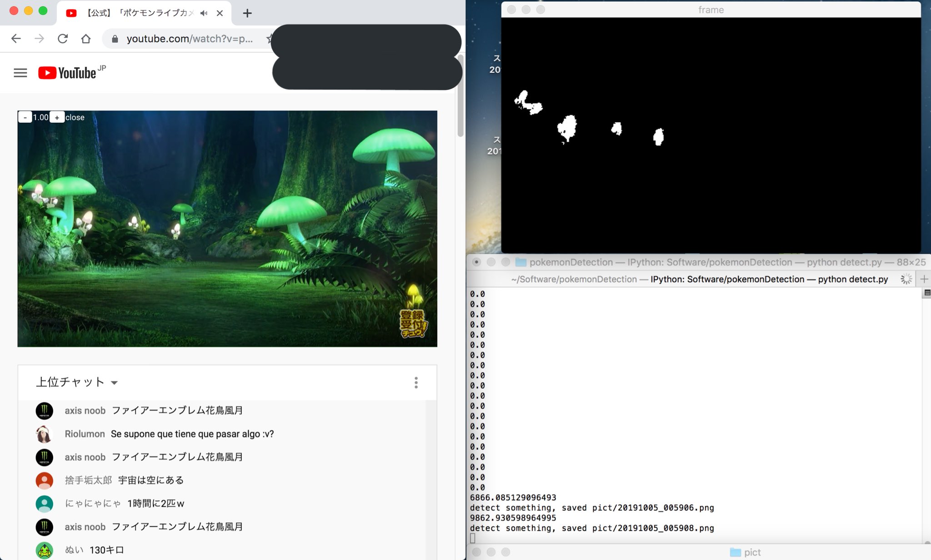Screen dimensions: 931x560
Task: Go back in Chrome browser
Action: click(16, 39)
